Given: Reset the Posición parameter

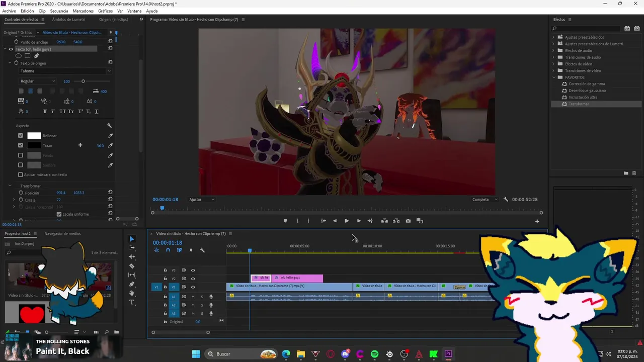Looking at the screenshot, I should pyautogui.click(x=110, y=193).
